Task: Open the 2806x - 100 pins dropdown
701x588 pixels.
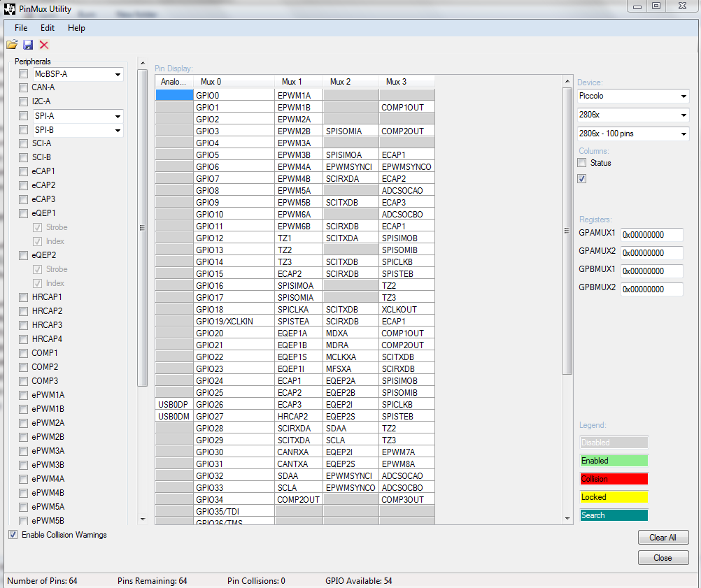Action: pyautogui.click(x=683, y=134)
